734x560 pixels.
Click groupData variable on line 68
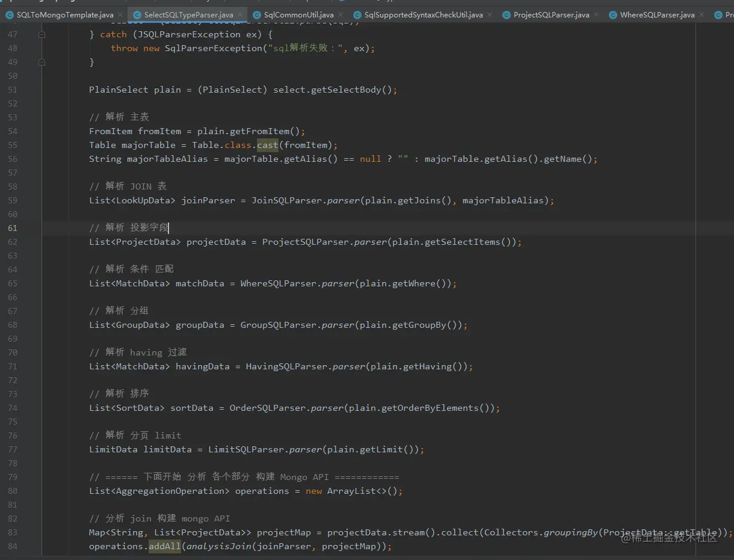(200, 325)
